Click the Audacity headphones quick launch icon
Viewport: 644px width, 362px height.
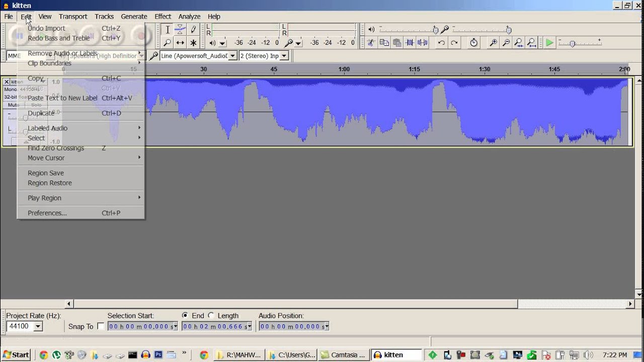point(146,355)
